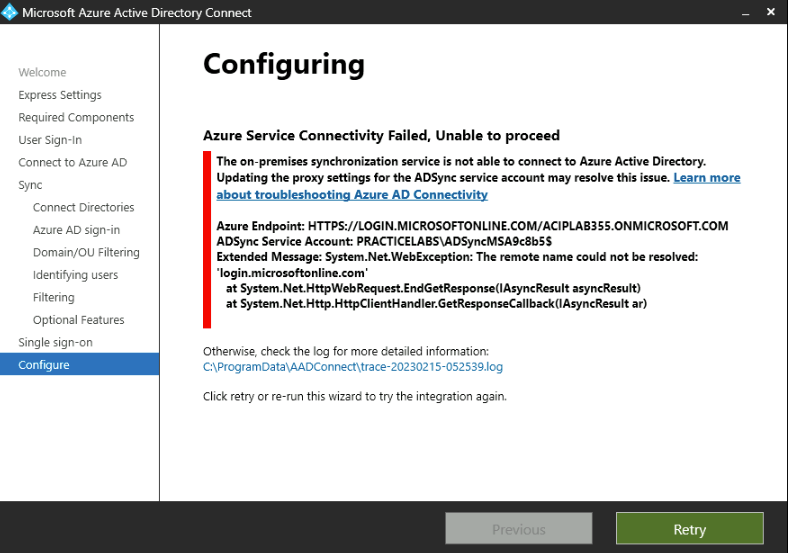Open the trace-20230215-052539.log file link

pyautogui.click(x=353, y=367)
